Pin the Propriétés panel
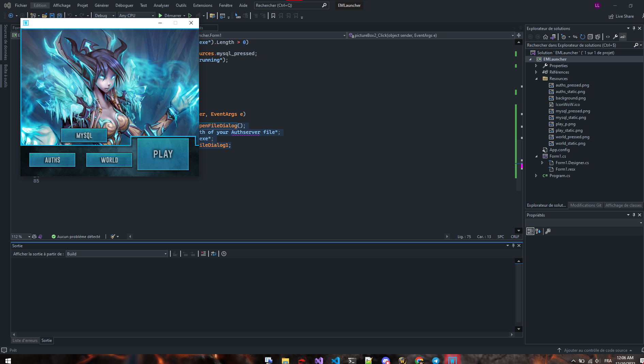 634,215
